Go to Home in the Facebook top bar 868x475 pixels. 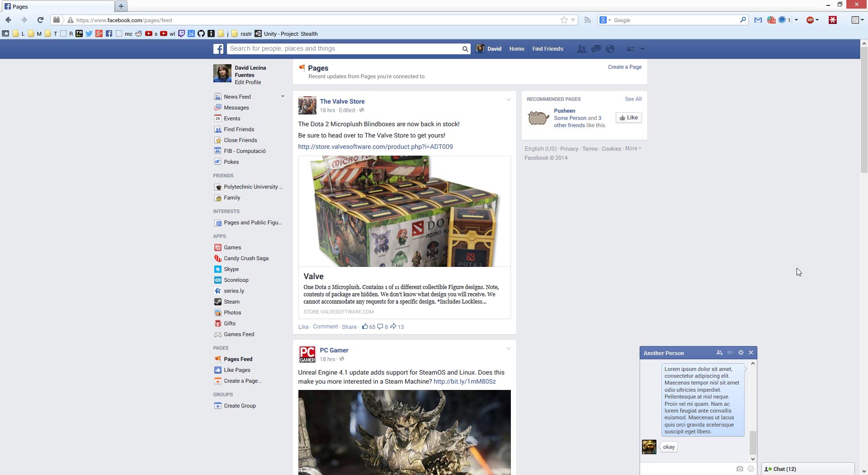pos(517,49)
